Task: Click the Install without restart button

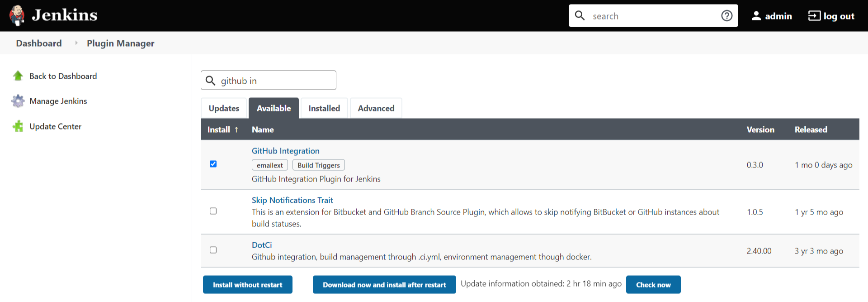Action: point(248,285)
